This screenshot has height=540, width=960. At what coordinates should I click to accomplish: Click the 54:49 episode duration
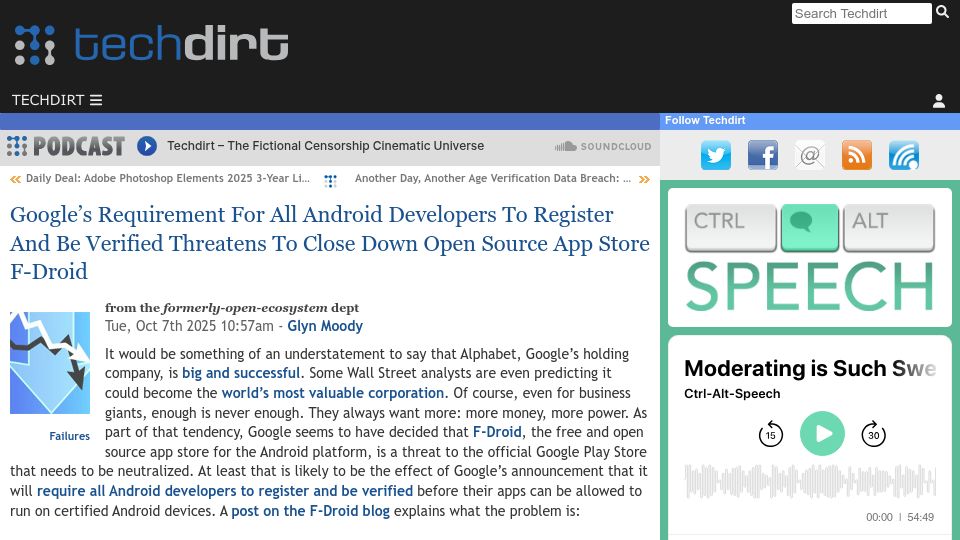click(x=920, y=517)
